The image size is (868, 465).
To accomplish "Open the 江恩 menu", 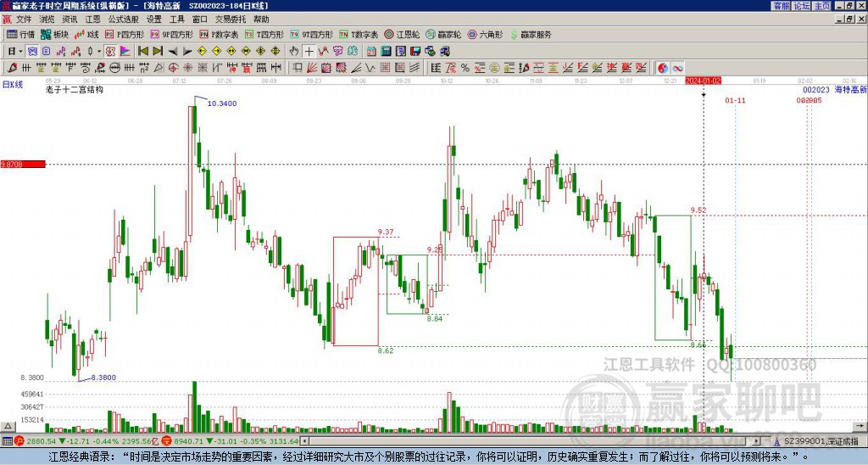I will [x=93, y=20].
